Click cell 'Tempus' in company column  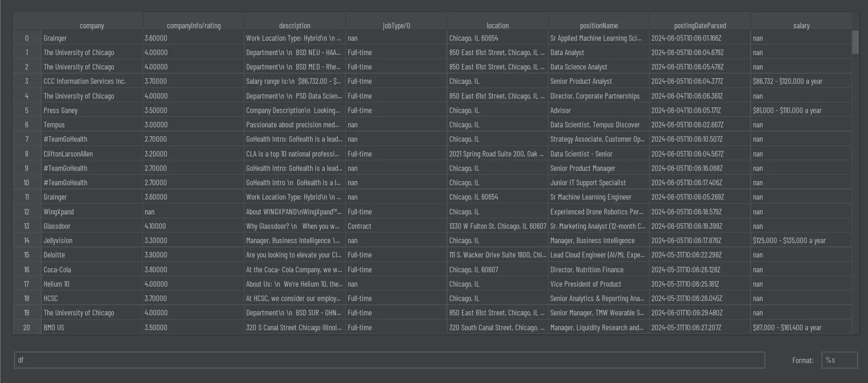point(92,125)
